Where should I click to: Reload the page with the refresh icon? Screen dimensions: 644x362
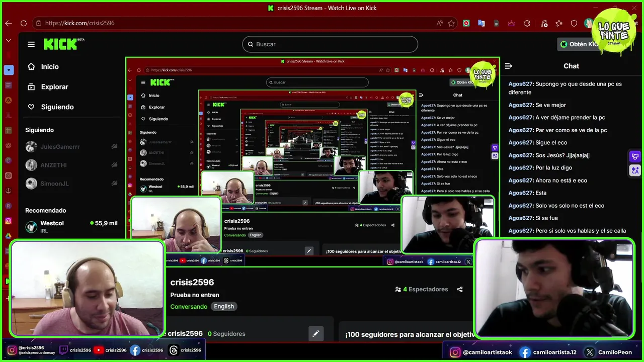[x=24, y=23]
